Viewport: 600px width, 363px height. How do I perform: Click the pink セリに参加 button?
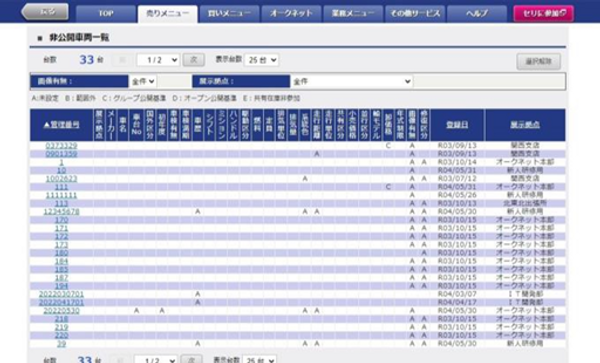click(x=543, y=13)
